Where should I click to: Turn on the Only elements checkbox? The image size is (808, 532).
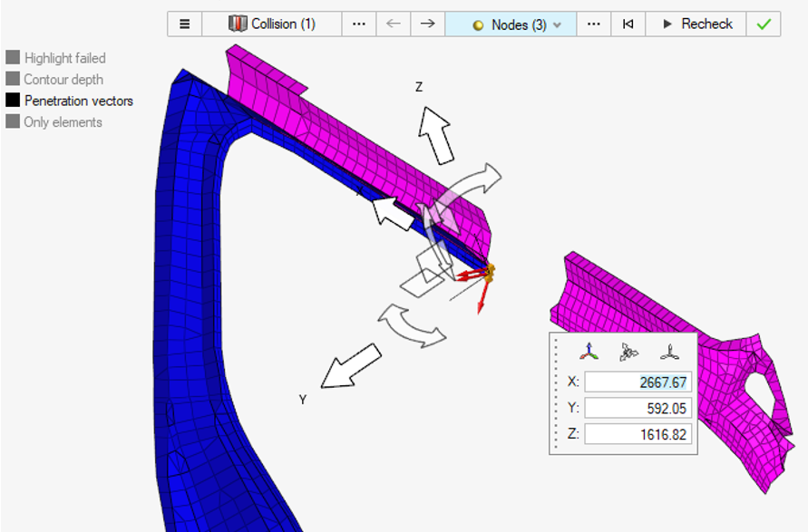click(13, 121)
